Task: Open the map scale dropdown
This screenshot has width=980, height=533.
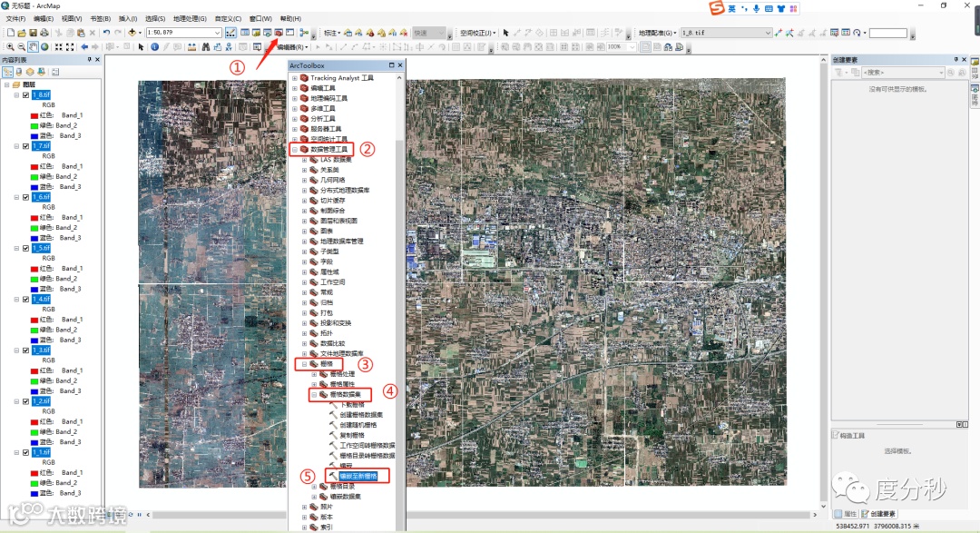Action: (218, 33)
